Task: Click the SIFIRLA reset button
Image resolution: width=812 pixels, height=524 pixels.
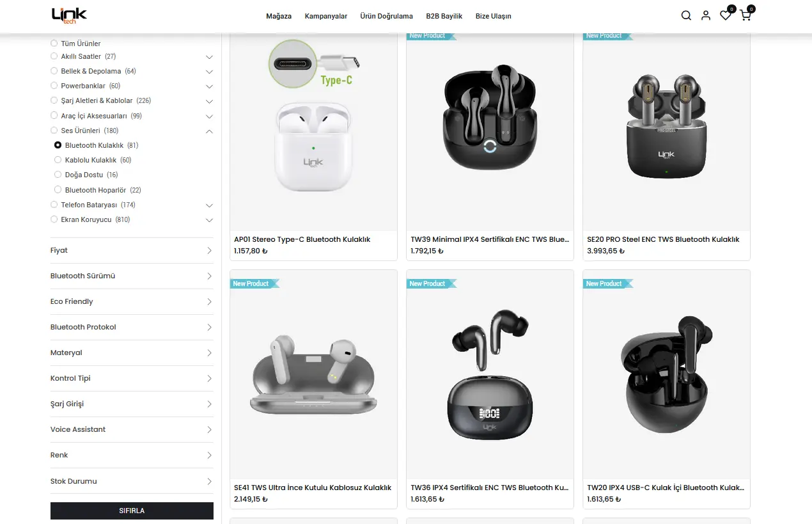Action: pos(132,511)
